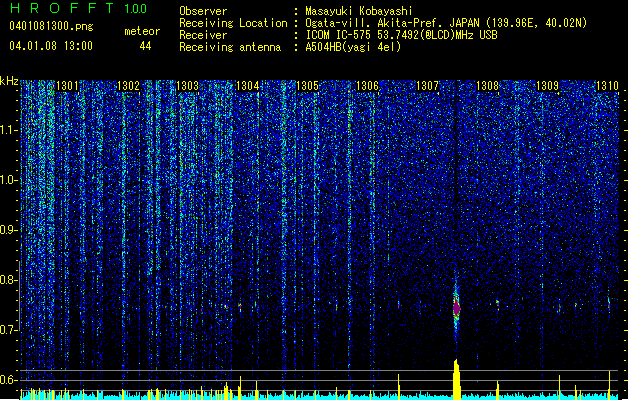Select the 1309 time marker
The width and height of the screenshot is (629, 400).
547,86
